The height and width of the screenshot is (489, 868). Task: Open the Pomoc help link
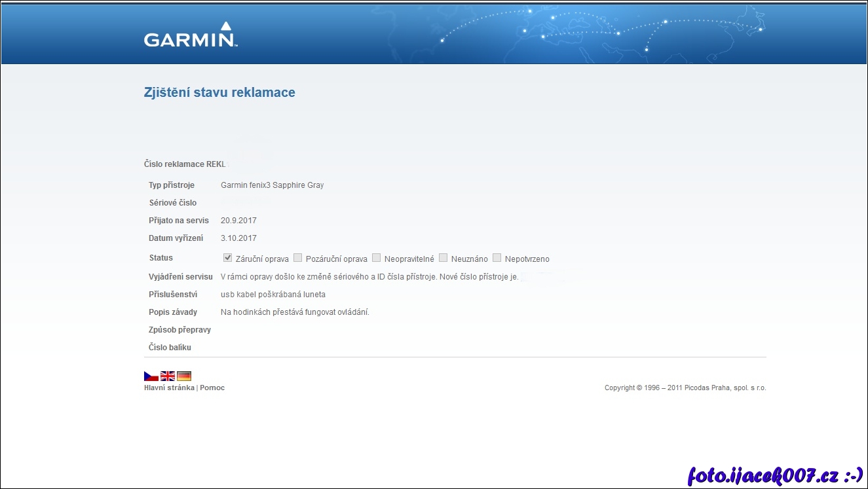pyautogui.click(x=212, y=388)
